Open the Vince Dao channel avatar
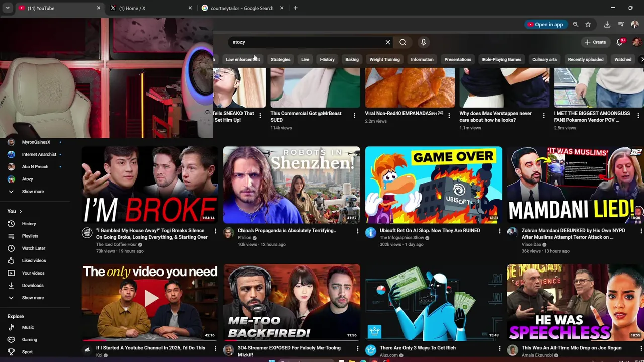The image size is (644, 362). point(512,232)
